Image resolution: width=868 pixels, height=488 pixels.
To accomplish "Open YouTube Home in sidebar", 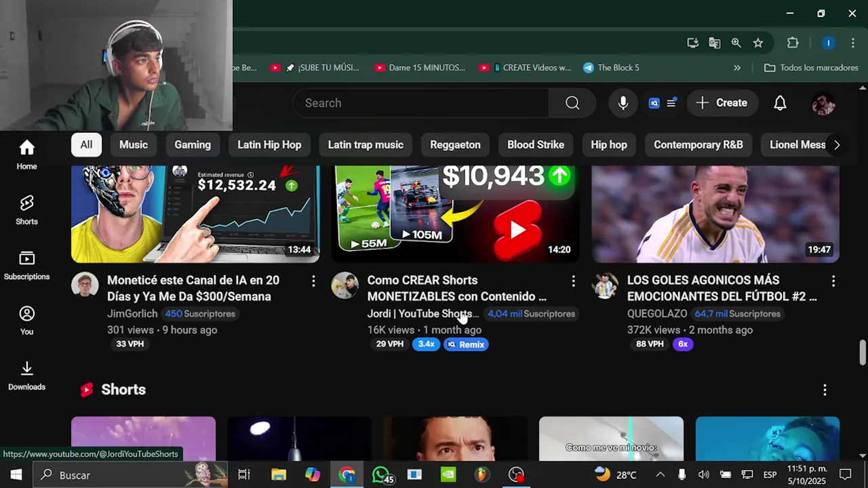I will click(26, 155).
